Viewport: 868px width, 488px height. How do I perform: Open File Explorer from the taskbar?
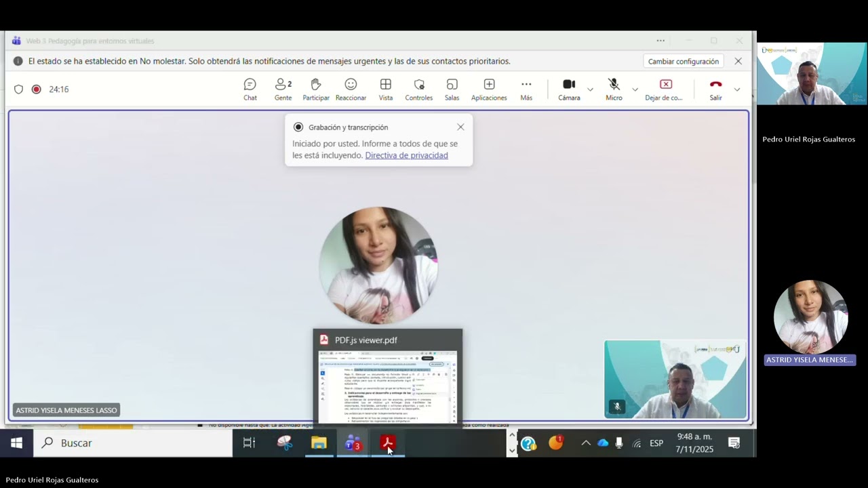pos(319,443)
